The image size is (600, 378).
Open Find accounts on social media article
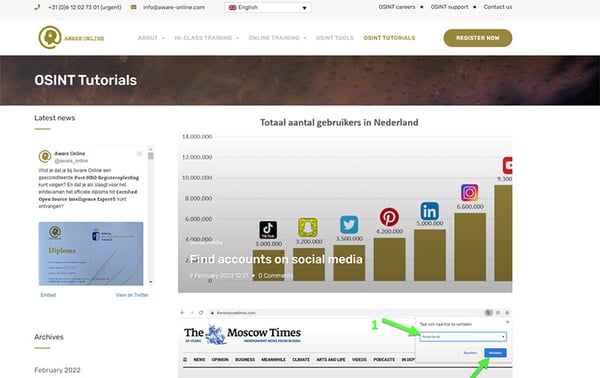[276, 259]
